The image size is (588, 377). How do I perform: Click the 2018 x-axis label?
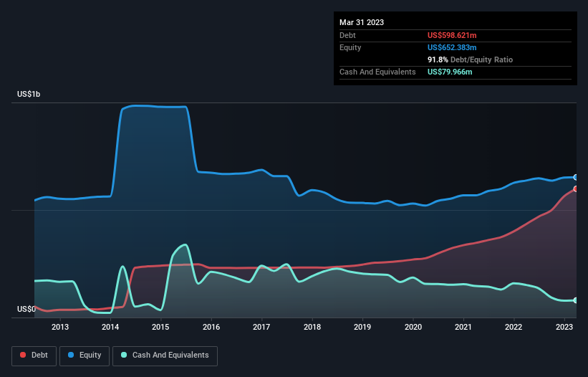312,327
